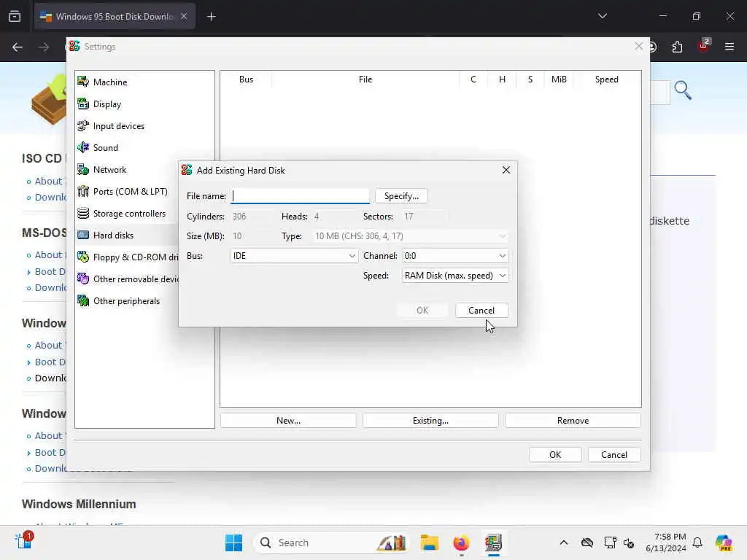Click the Bus column header
The width and height of the screenshot is (747, 560).
point(246,79)
